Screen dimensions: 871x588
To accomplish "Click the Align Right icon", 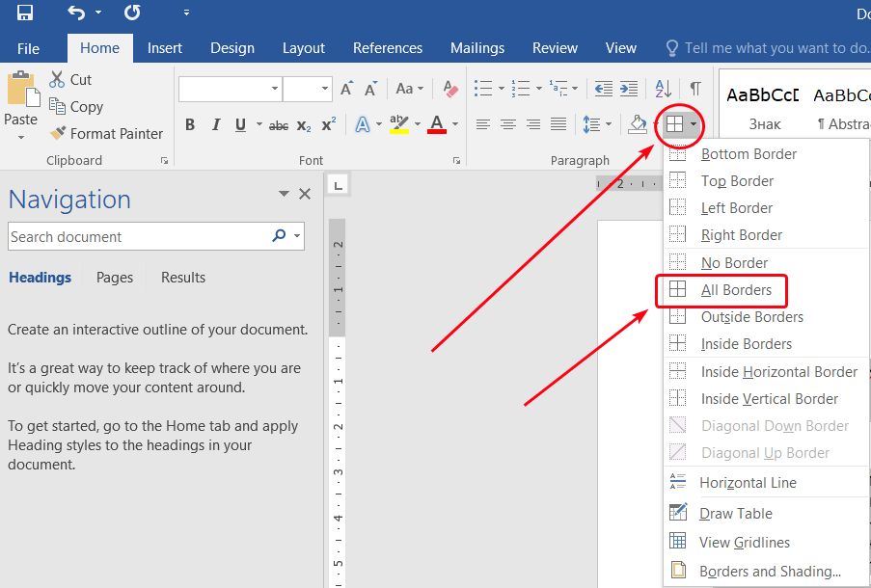I will 533,124.
